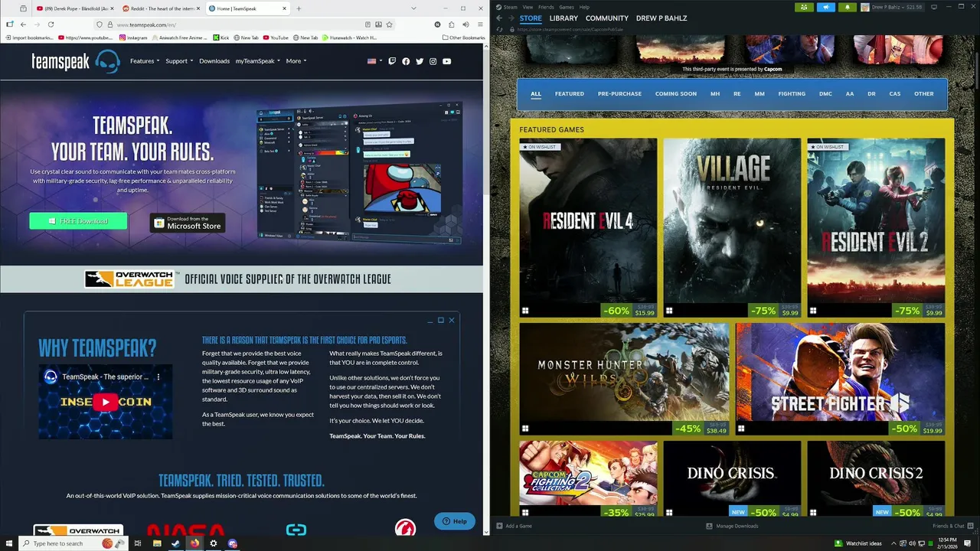The width and height of the screenshot is (980, 551).
Task: Open Steam notifications bell
Action: coord(848,7)
